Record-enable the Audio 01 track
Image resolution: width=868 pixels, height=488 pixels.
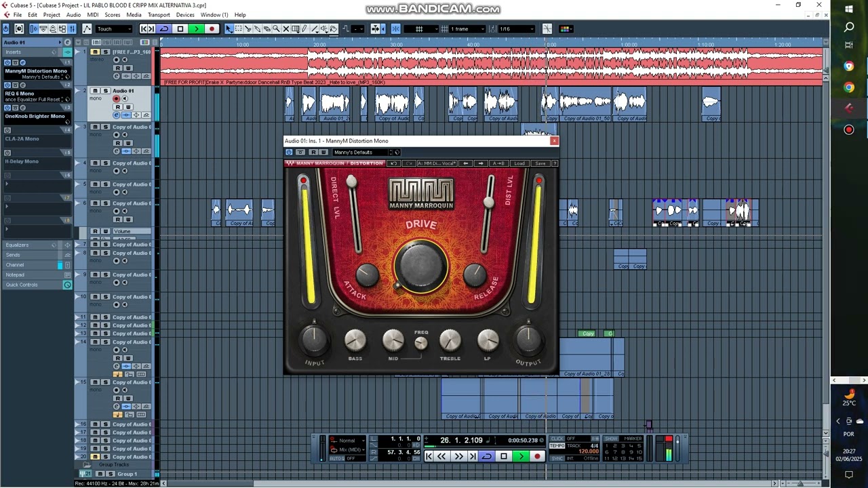(x=117, y=99)
